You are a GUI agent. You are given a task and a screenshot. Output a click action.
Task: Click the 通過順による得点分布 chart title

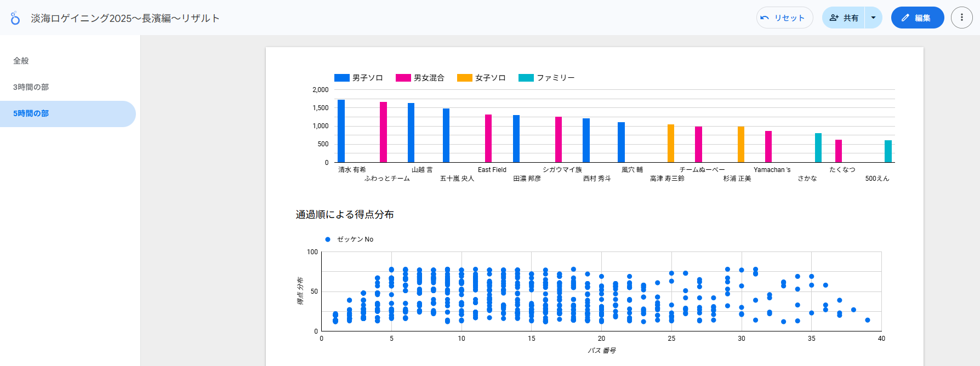(345, 215)
